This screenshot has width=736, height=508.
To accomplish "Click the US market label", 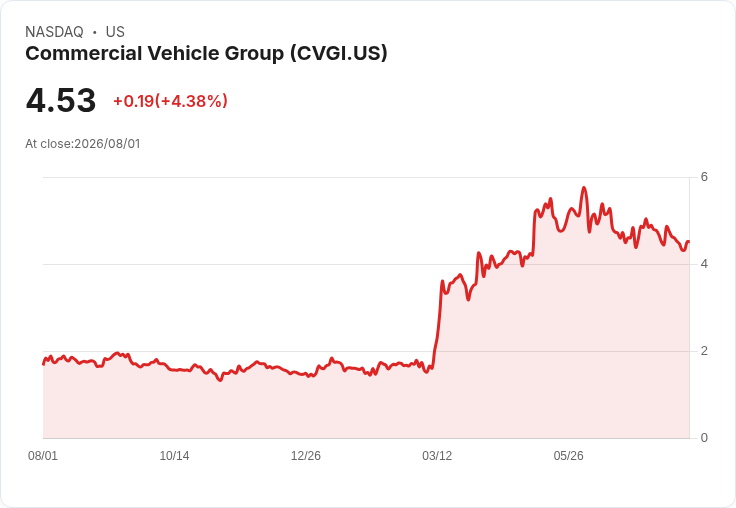I will (x=115, y=32).
